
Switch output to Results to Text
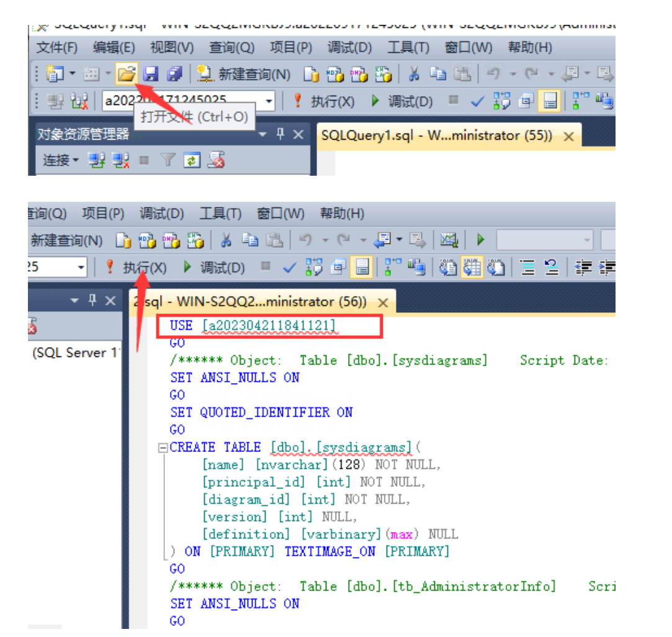(x=447, y=268)
